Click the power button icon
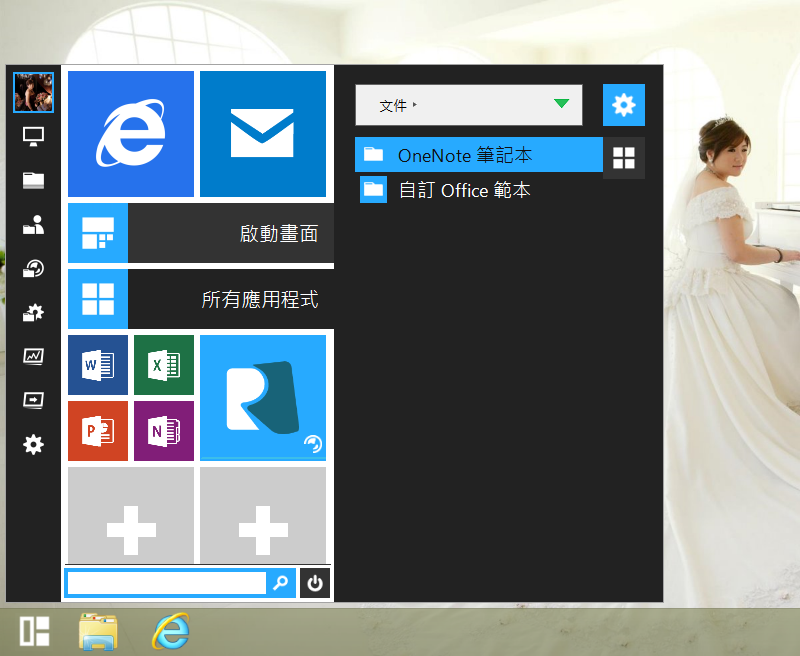 (x=315, y=583)
